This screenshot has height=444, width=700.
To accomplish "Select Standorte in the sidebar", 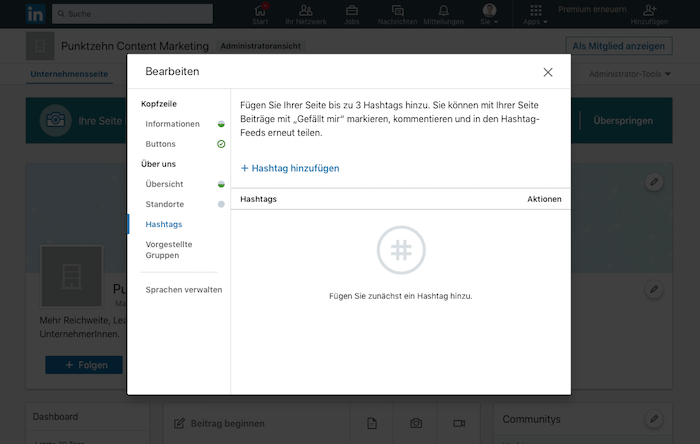I will [x=165, y=204].
